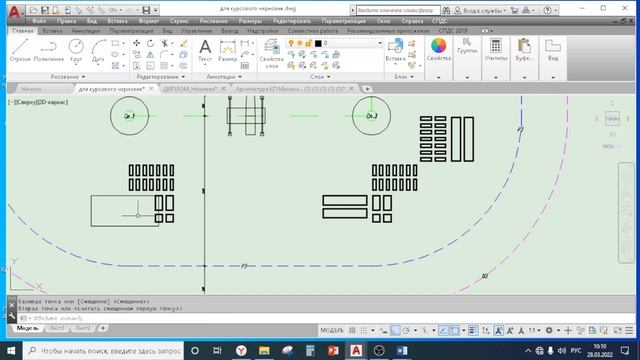This screenshot has height=360, width=640.
Task: Switch to the Управление ribbon tab
Action: [197, 31]
